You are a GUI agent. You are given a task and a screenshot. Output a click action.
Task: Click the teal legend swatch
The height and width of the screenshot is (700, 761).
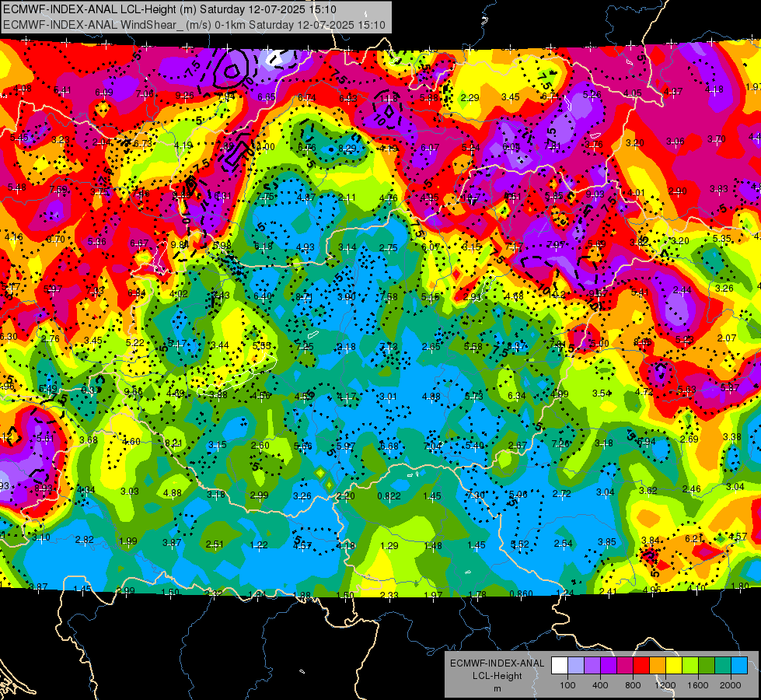(723, 666)
